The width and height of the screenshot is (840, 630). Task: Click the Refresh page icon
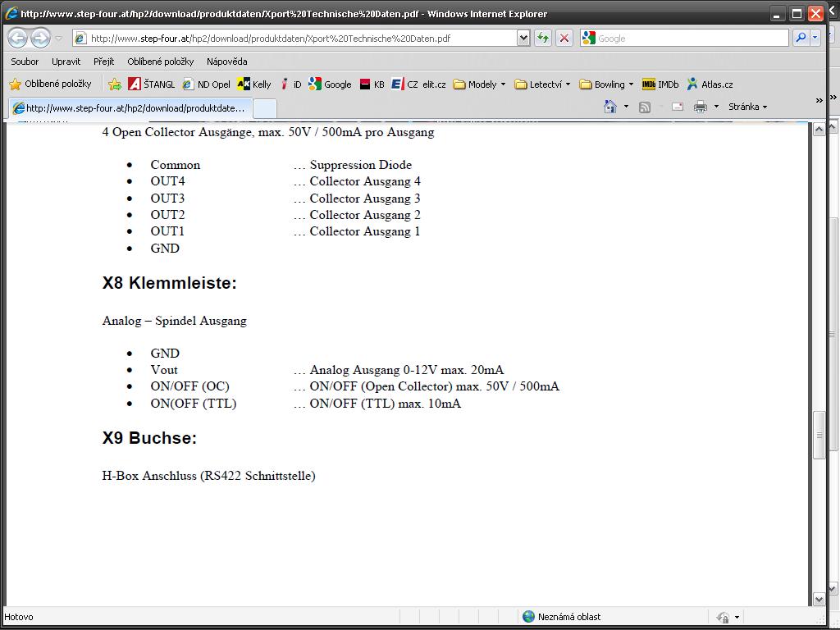542,38
